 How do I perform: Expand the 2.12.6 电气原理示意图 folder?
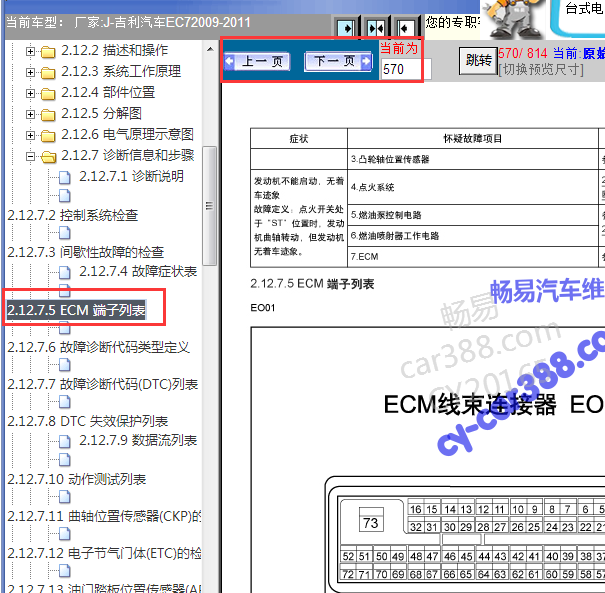click(x=30, y=135)
